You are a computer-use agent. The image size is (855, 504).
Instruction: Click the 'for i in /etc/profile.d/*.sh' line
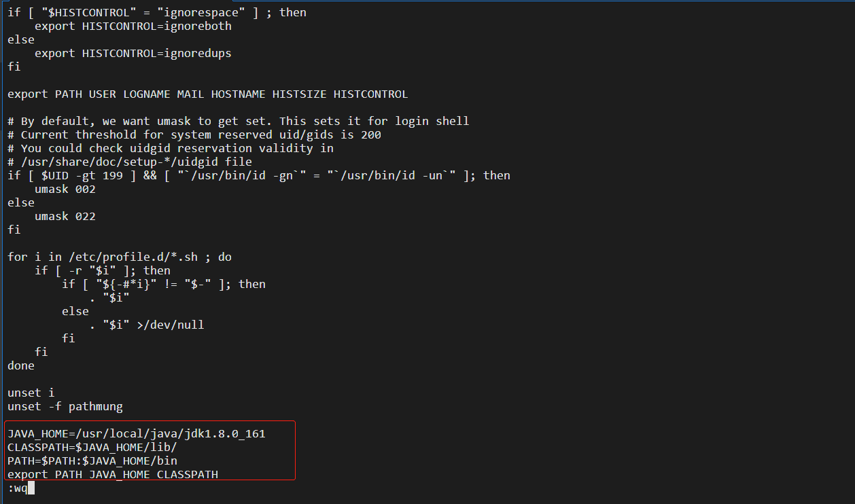(x=120, y=257)
